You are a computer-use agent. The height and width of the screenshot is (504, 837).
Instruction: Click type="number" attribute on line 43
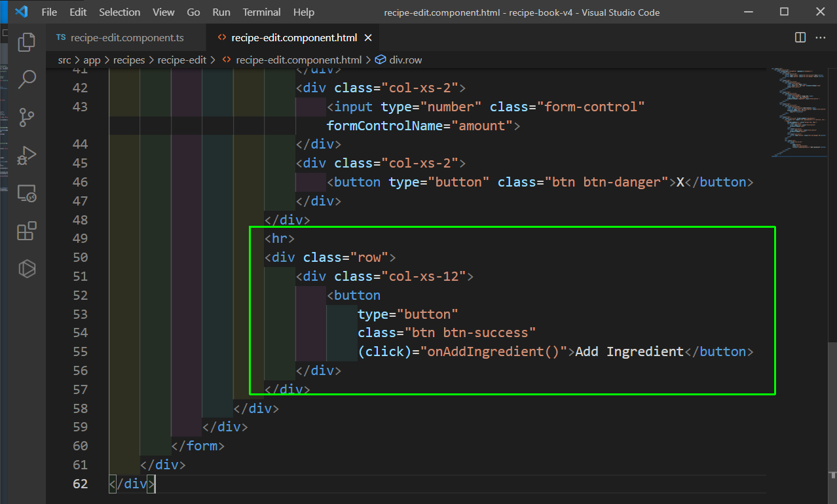[431, 107]
